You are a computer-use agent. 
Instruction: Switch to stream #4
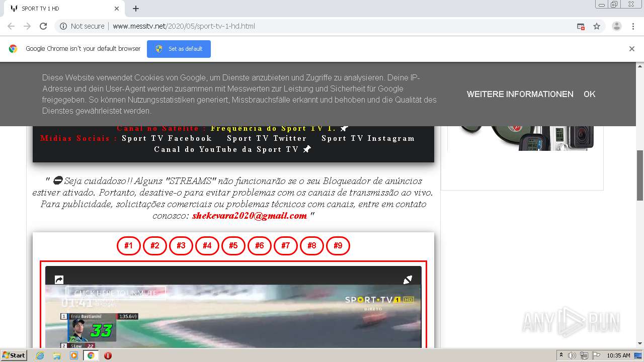(x=207, y=246)
